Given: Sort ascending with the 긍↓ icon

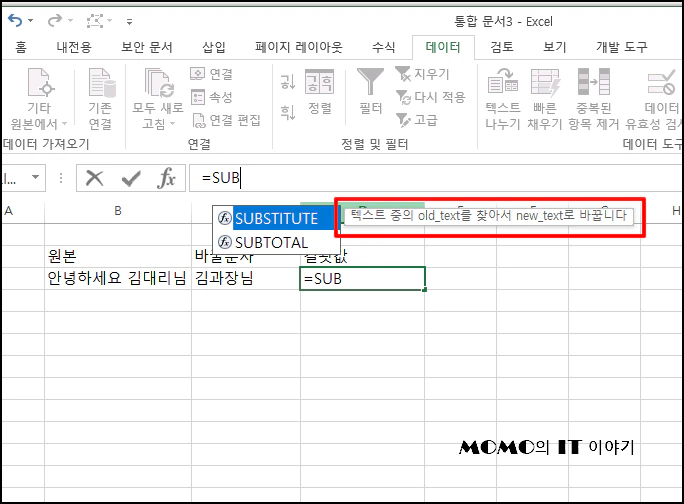Looking at the screenshot, I should click(288, 82).
